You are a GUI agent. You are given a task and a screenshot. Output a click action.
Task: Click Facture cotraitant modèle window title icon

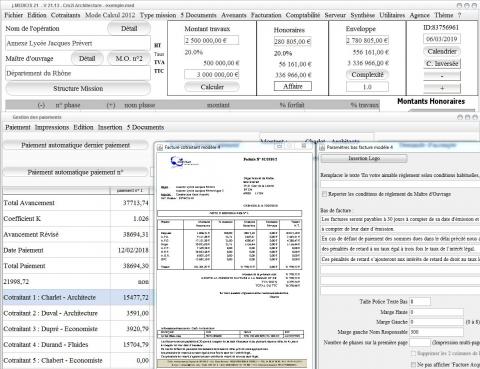tap(160, 147)
